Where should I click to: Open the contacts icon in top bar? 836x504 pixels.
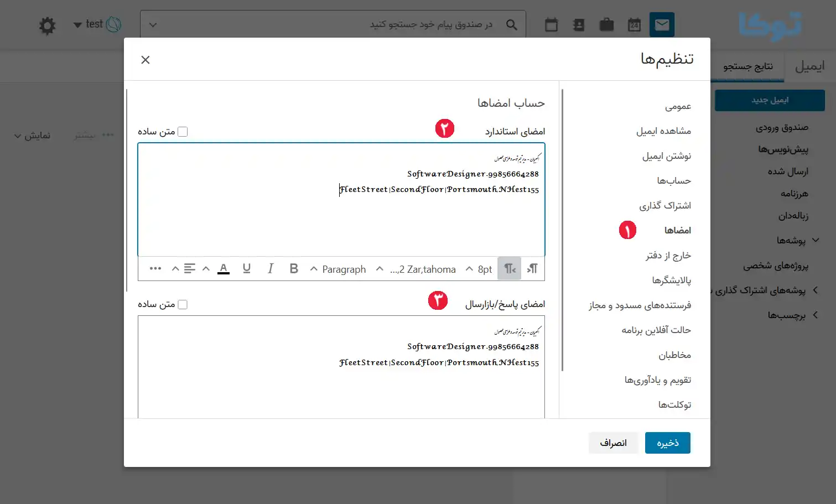pos(579,25)
